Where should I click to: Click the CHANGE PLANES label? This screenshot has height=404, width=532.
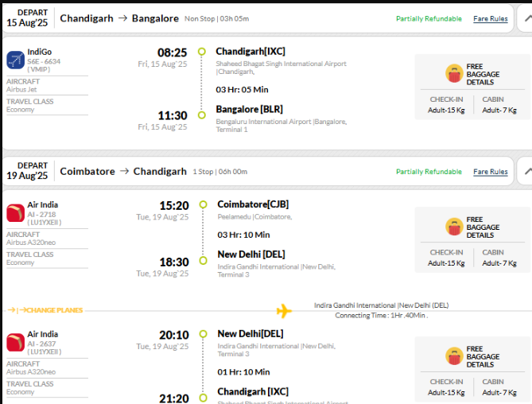coord(54,310)
